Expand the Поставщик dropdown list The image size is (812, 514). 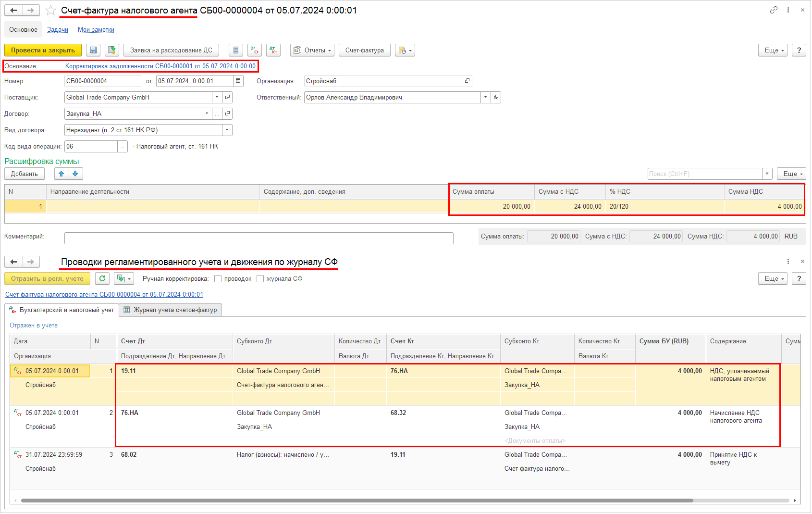[217, 97]
